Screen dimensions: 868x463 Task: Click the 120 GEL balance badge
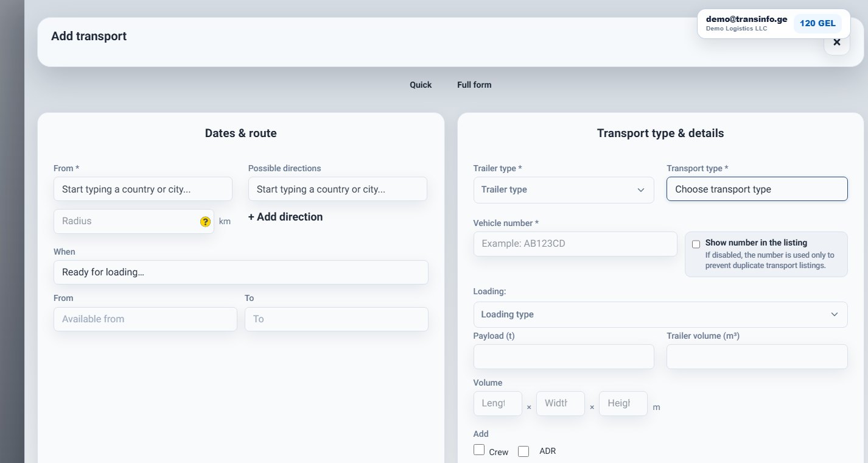pos(817,23)
